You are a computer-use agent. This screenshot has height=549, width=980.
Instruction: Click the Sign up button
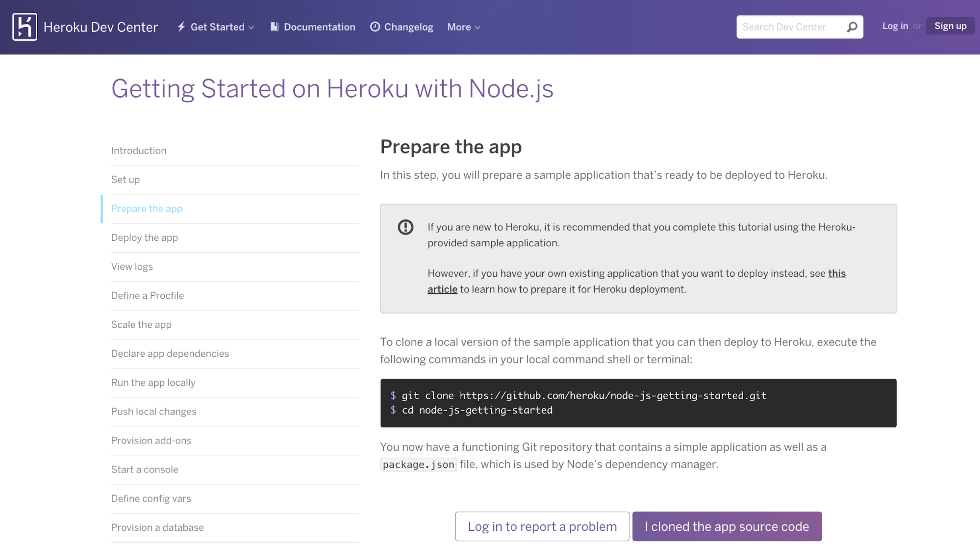(x=950, y=26)
